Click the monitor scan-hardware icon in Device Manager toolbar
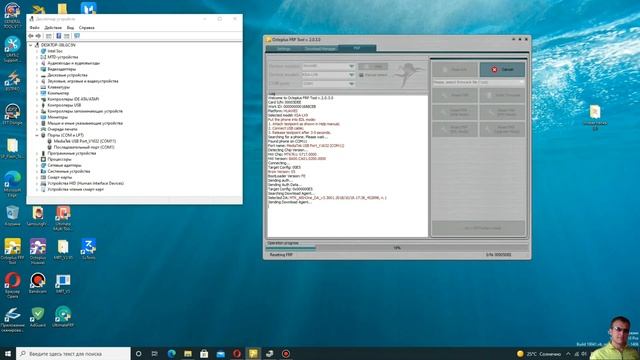Image resolution: width=640 pixels, height=360 pixels. (x=77, y=36)
